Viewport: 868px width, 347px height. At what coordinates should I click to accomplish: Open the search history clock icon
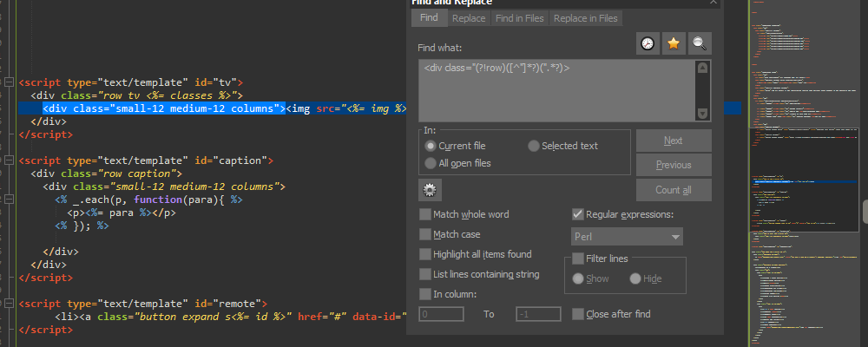pos(647,43)
